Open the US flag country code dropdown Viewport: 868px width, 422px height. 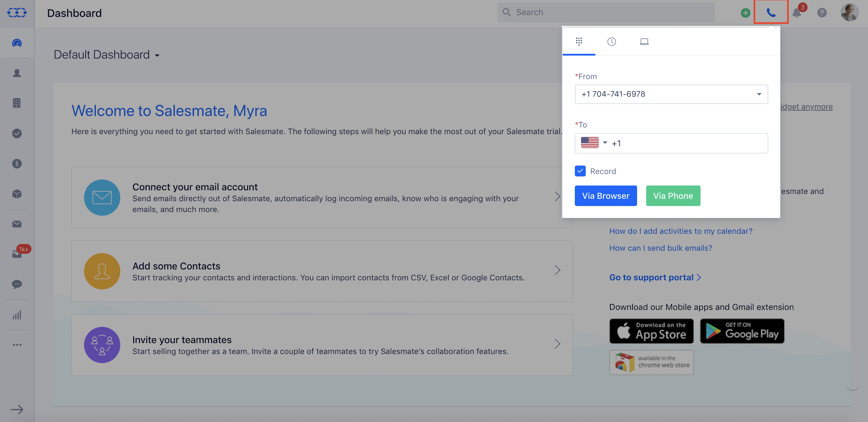tap(594, 143)
